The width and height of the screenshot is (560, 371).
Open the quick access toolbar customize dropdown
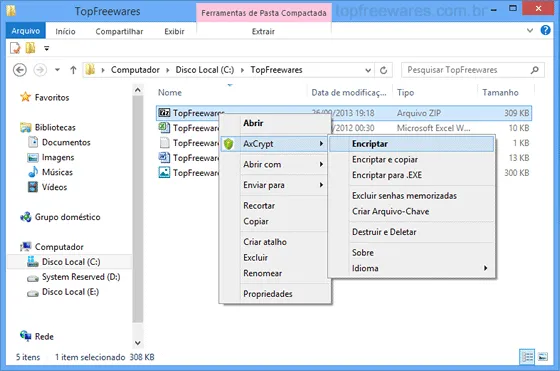point(46,48)
